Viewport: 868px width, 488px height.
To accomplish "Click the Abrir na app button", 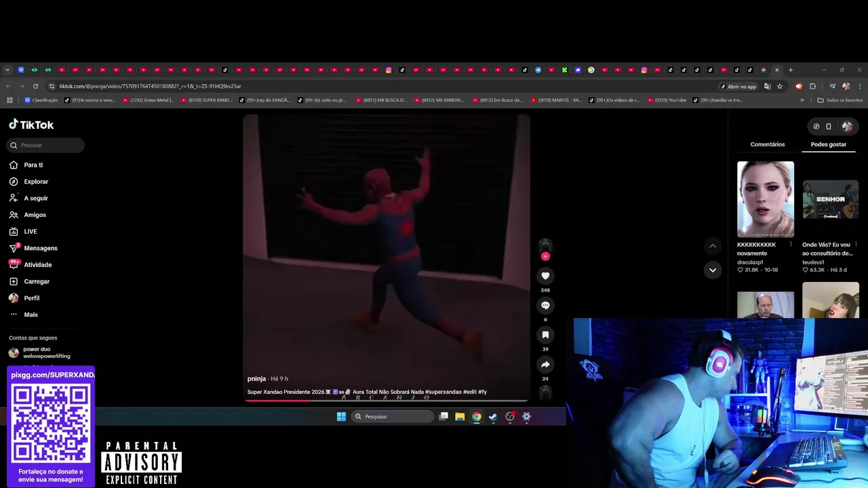I will [x=738, y=86].
